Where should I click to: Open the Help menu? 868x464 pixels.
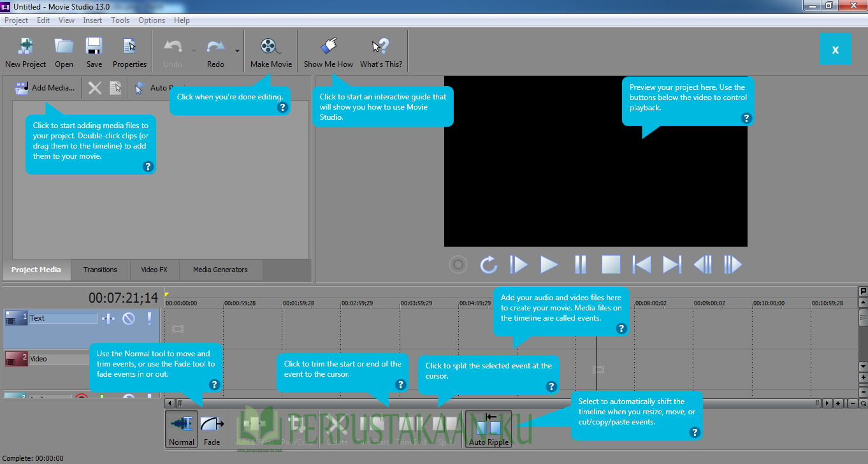[182, 20]
